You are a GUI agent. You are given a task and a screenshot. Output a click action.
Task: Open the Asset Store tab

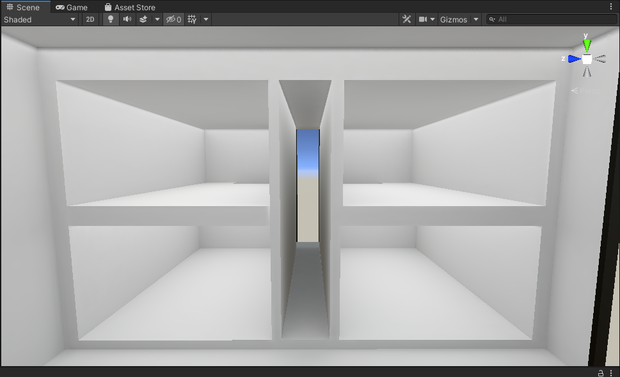(x=130, y=7)
